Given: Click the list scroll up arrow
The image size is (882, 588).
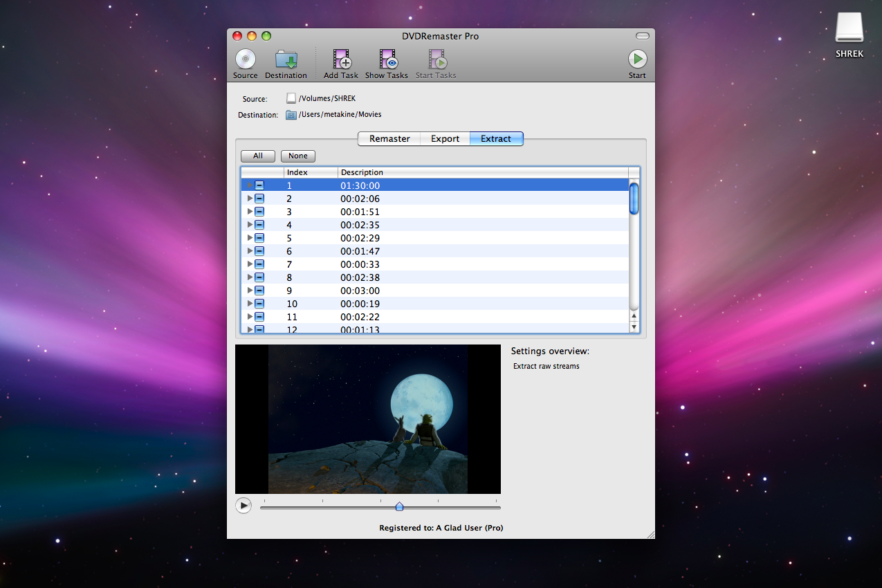Looking at the screenshot, I should tap(634, 315).
